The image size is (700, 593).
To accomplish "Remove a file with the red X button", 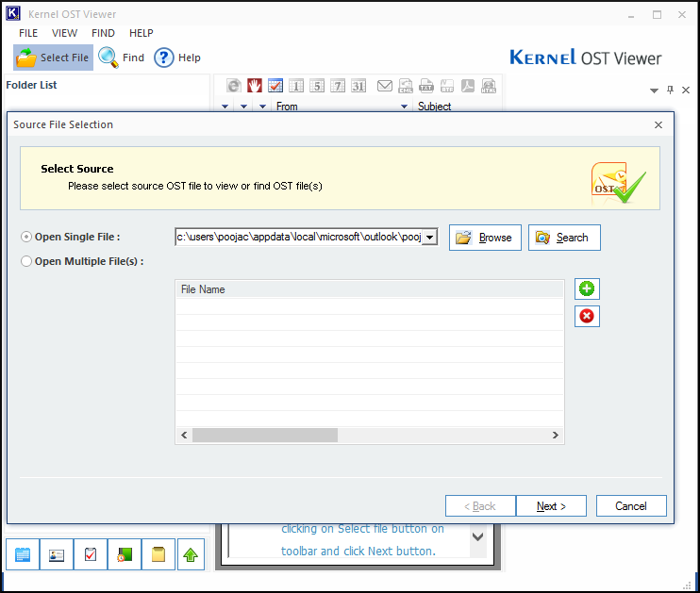I will (587, 317).
